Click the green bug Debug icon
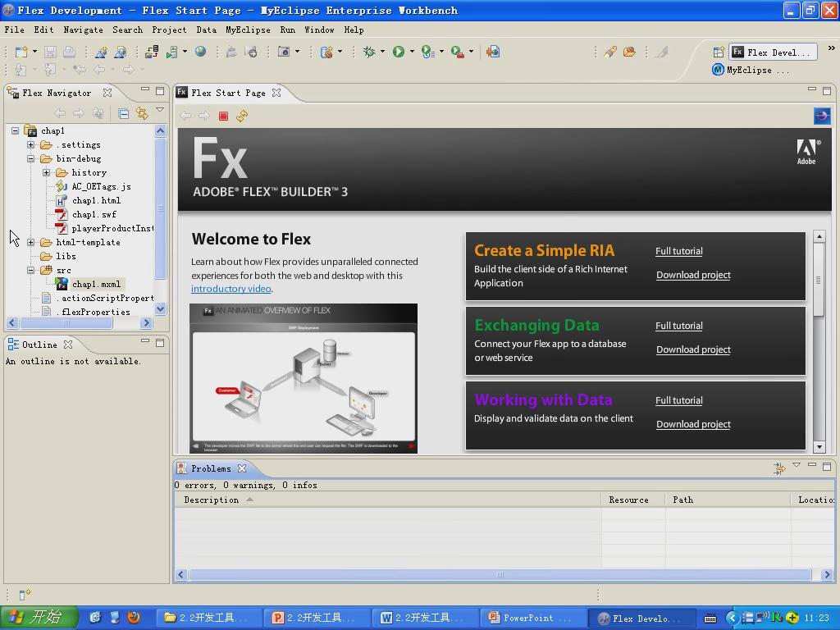This screenshot has height=630, width=840. tap(369, 52)
